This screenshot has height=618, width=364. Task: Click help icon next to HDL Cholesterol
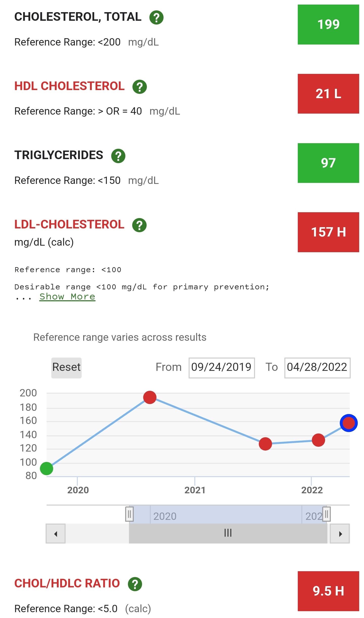[140, 87]
